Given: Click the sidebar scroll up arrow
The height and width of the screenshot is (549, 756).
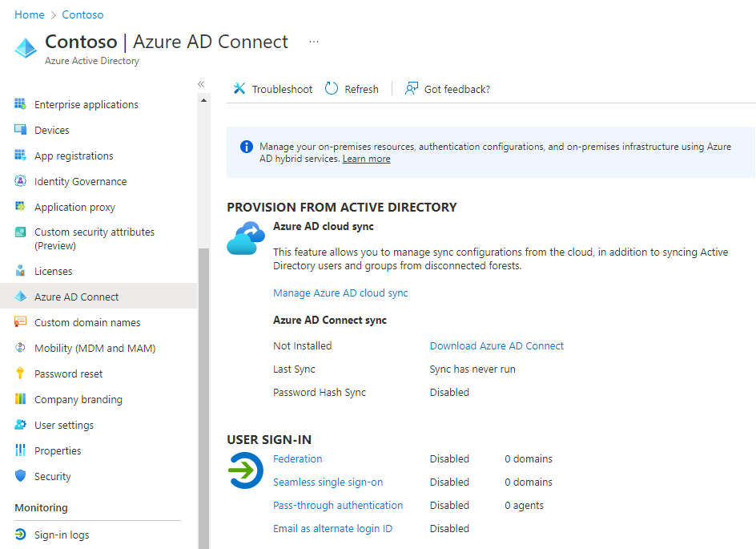Looking at the screenshot, I should click(204, 100).
